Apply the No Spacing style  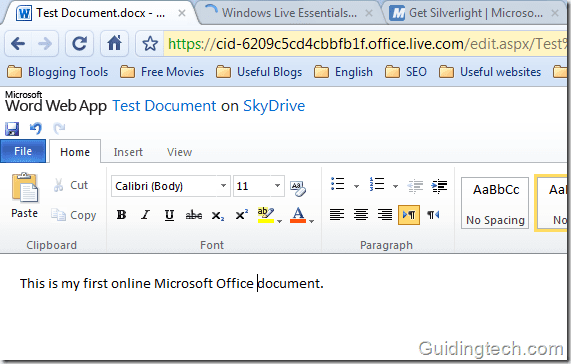tap(495, 203)
